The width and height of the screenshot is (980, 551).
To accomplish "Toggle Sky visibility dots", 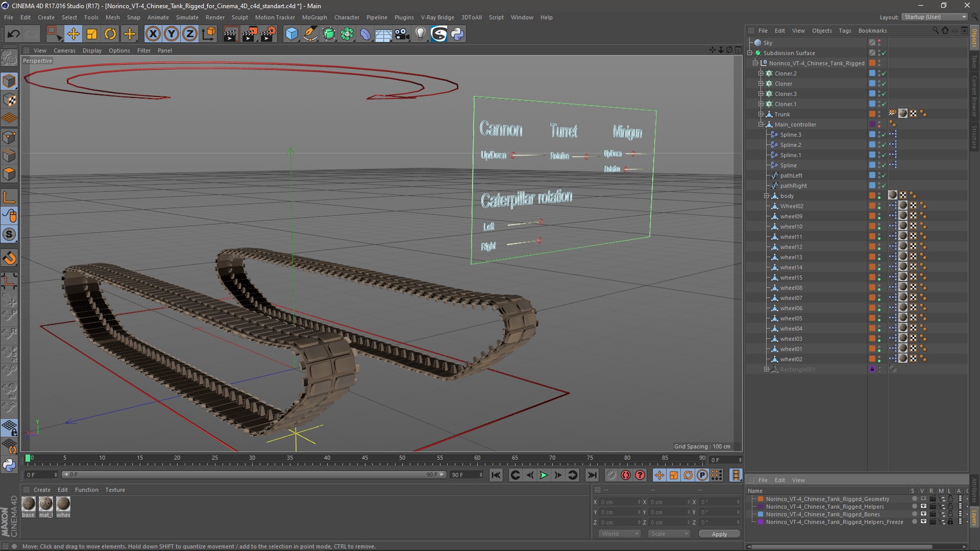I will 879,43.
